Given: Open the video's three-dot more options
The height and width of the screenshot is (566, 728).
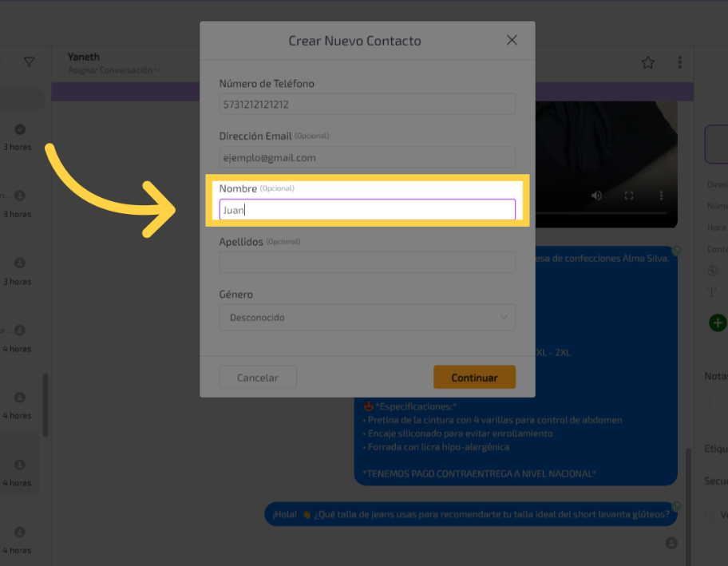Looking at the screenshot, I should click(661, 196).
